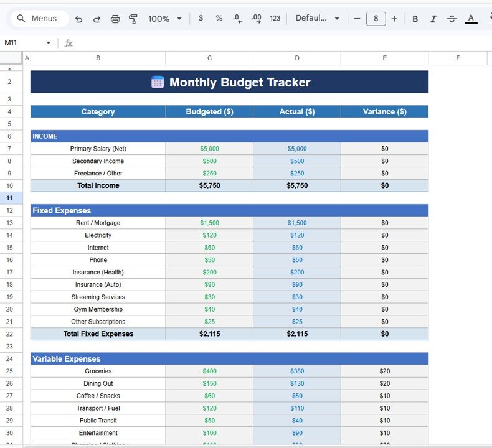Select column B header
The height and width of the screenshot is (448, 492).
[x=98, y=58]
